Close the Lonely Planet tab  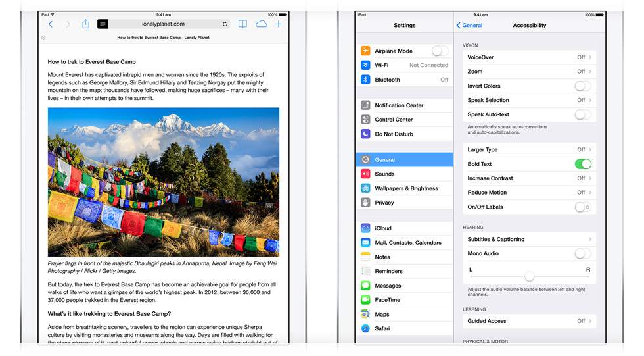pyautogui.click(x=43, y=38)
